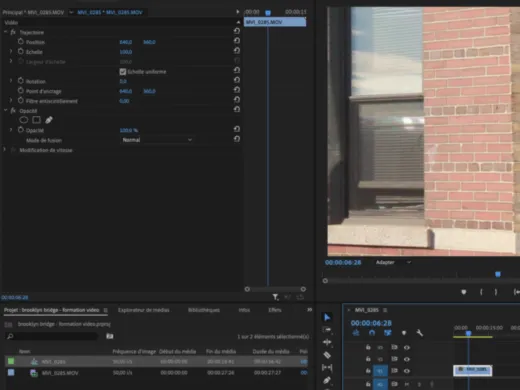Viewport: 520px width, 390px height.
Task: Open the timeline wrench display settings
Action: pyautogui.click(x=420, y=333)
